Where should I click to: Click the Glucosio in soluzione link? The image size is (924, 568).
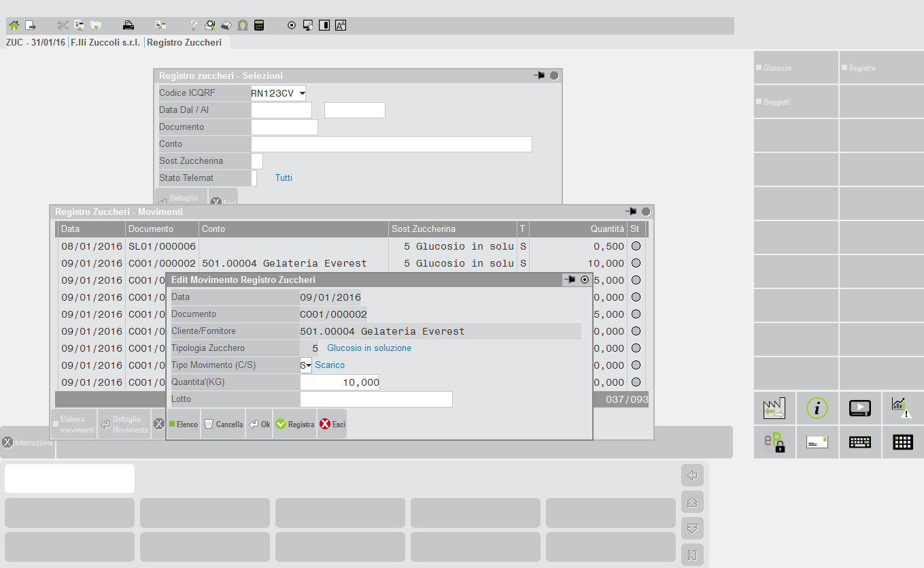(x=369, y=348)
